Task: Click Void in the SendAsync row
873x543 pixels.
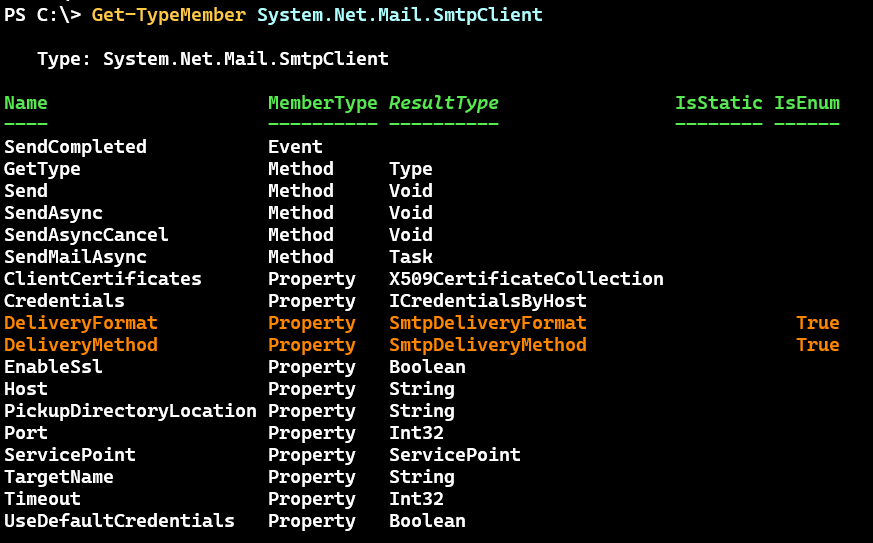Action: (411, 213)
